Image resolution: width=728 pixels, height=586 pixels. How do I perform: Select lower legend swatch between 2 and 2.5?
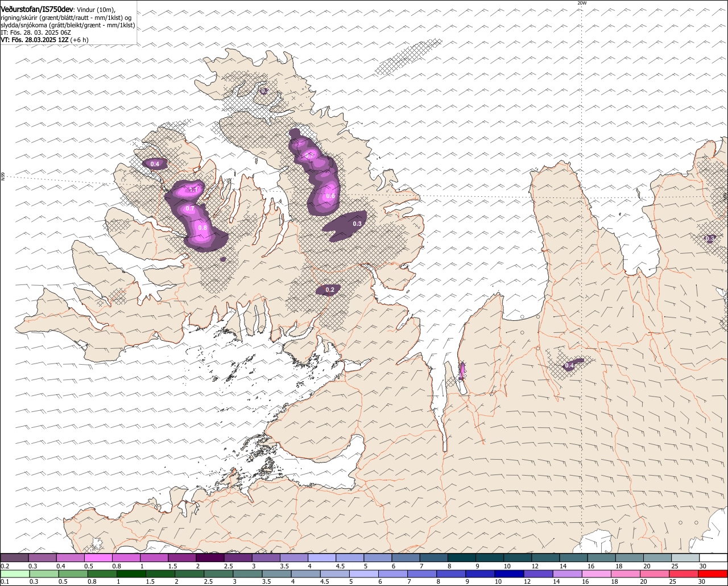pyautogui.click(x=190, y=574)
